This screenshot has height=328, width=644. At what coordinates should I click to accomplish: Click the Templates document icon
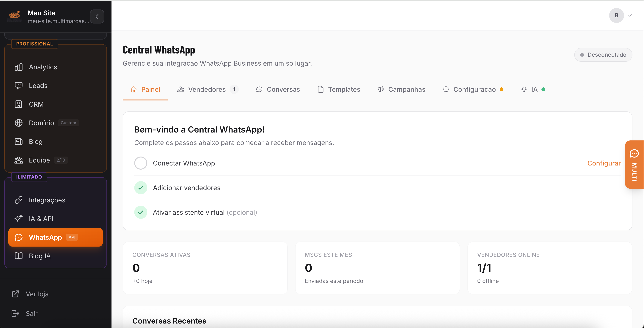pos(321,89)
